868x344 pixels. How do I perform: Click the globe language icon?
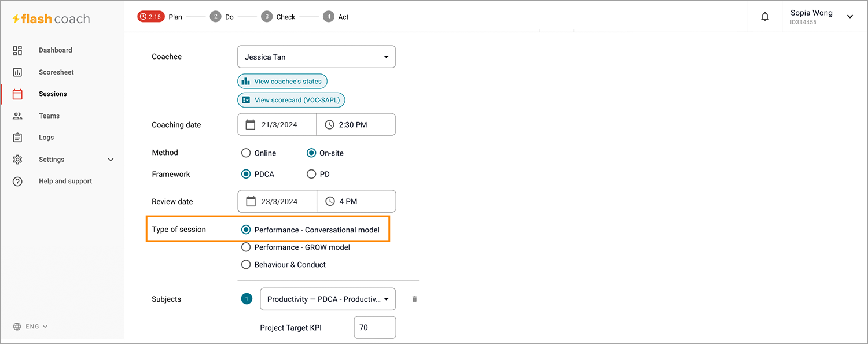click(x=17, y=327)
